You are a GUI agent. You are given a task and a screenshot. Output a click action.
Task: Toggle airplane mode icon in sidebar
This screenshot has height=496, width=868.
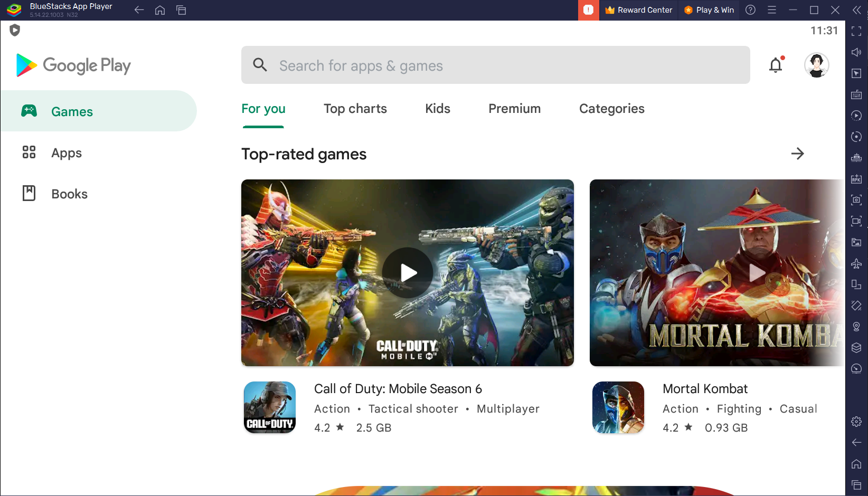click(x=856, y=263)
